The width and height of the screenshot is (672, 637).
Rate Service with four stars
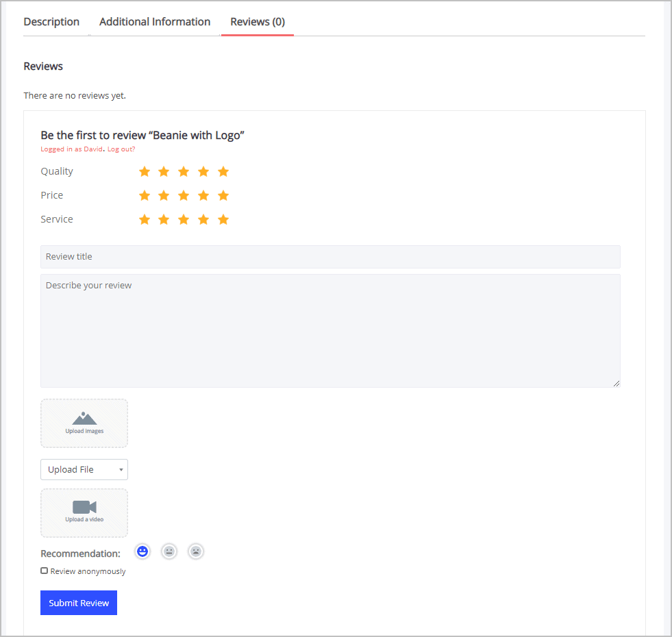203,219
